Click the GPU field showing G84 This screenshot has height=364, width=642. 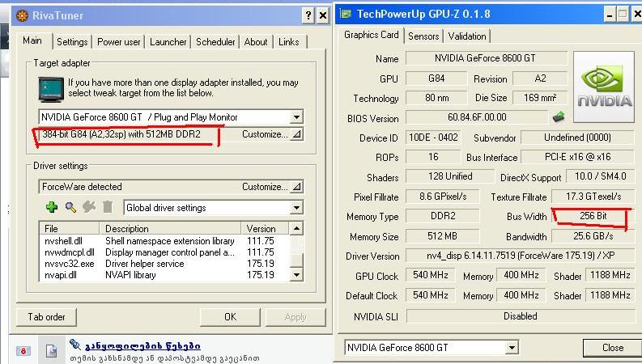click(436, 78)
